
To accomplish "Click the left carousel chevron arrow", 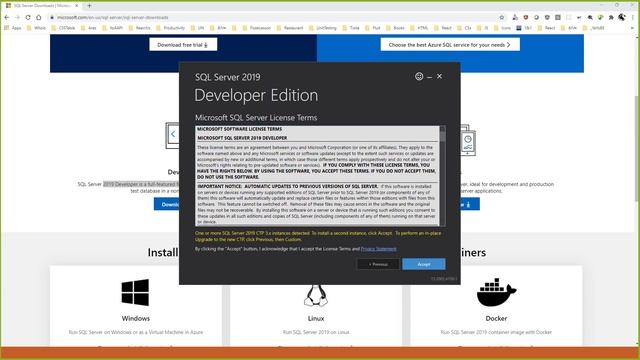I will click(x=173, y=134).
